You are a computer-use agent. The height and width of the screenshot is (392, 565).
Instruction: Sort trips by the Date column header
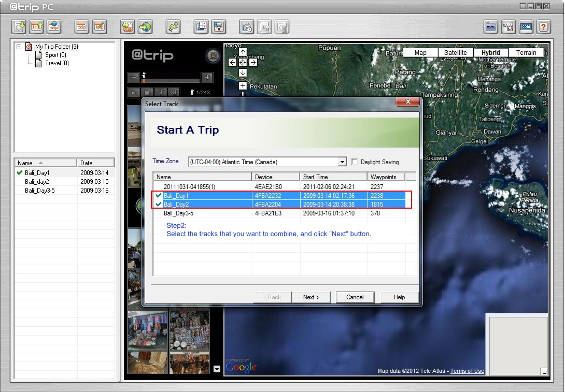(x=95, y=163)
